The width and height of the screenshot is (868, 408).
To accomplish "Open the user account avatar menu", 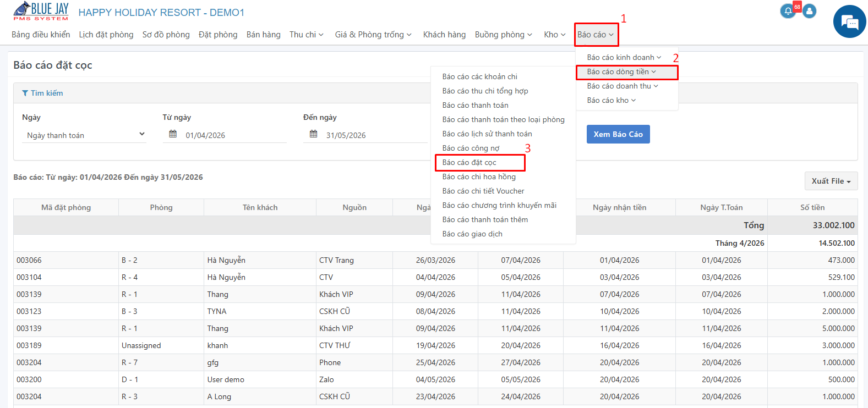I will (x=809, y=11).
